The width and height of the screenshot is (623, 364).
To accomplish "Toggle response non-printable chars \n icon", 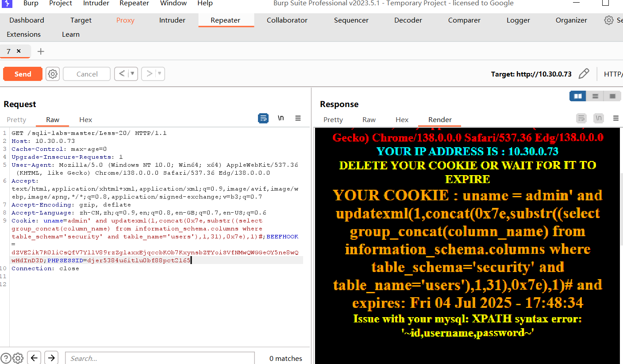I will coord(599,118).
